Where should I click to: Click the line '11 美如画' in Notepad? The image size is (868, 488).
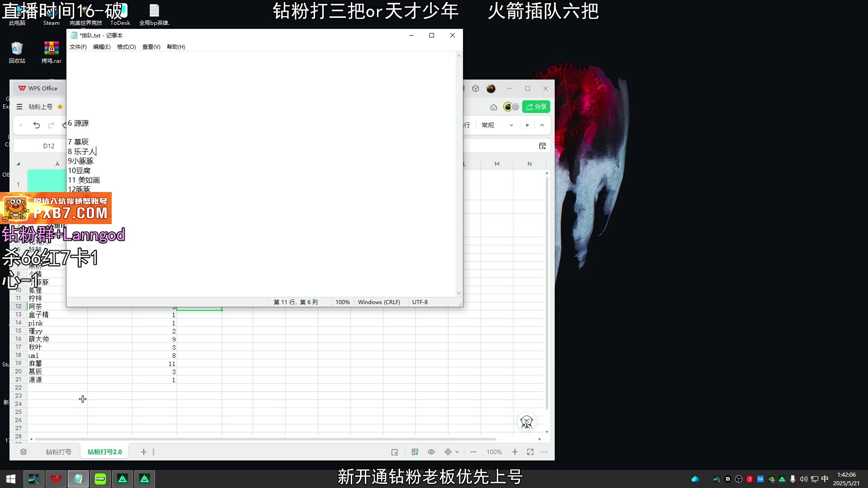84,180
